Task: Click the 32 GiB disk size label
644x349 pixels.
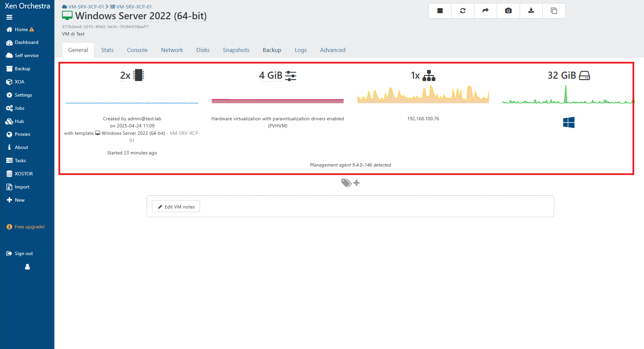Action: (562, 75)
